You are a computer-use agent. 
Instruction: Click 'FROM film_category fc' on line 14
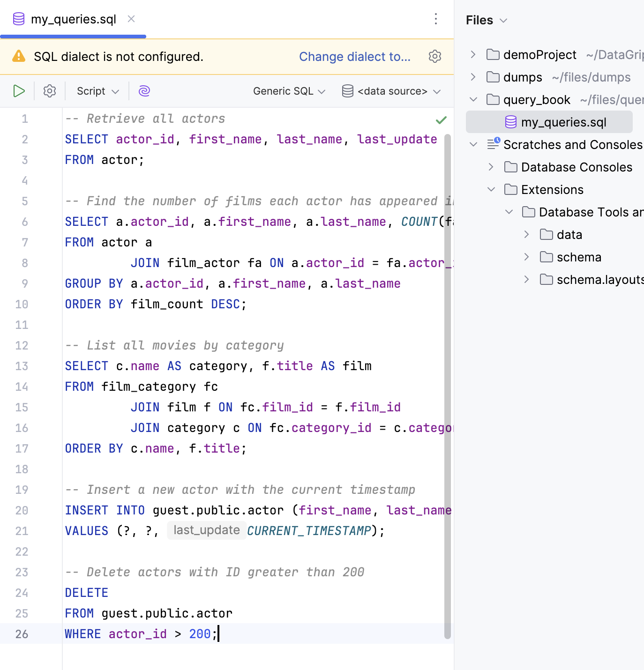coord(142,387)
